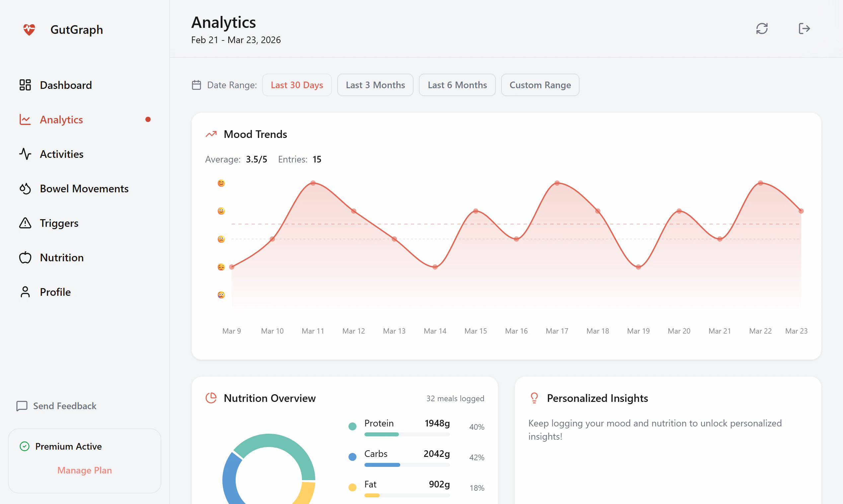
Task: Open the Triggers section
Action: click(x=59, y=223)
